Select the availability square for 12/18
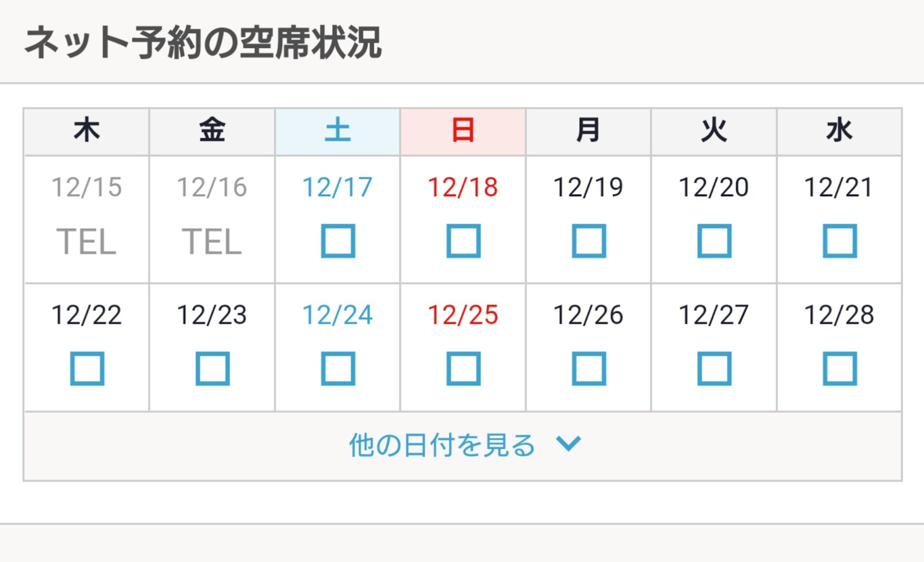 click(463, 241)
